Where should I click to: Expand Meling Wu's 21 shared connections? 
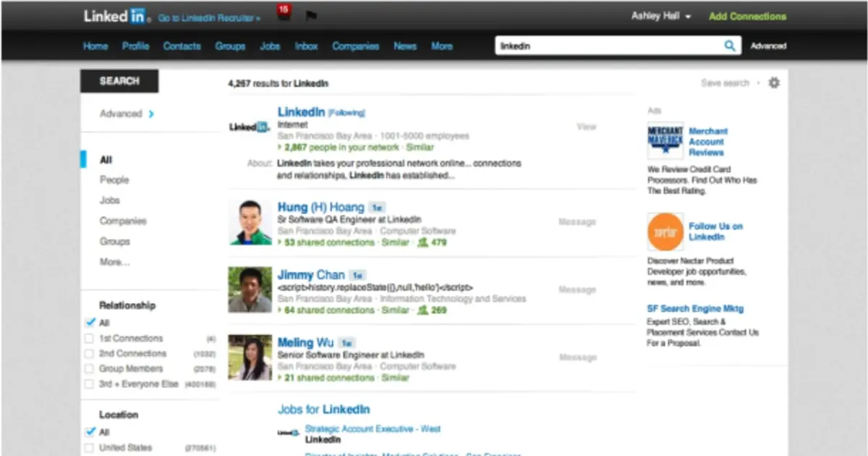326,378
